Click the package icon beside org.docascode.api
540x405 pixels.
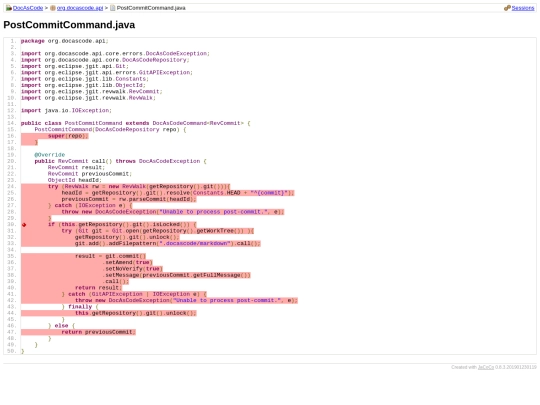click(x=53, y=8)
